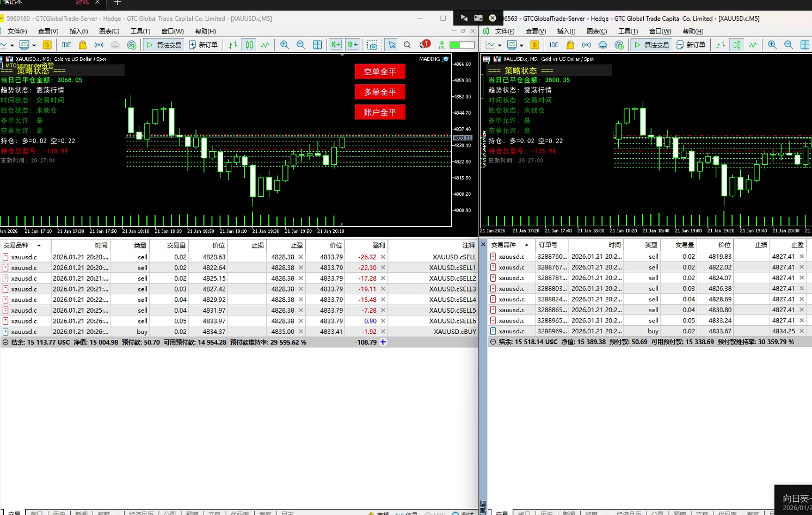Close the XAUUSD.cBUY position with its X
812x515 pixels.
point(383,332)
